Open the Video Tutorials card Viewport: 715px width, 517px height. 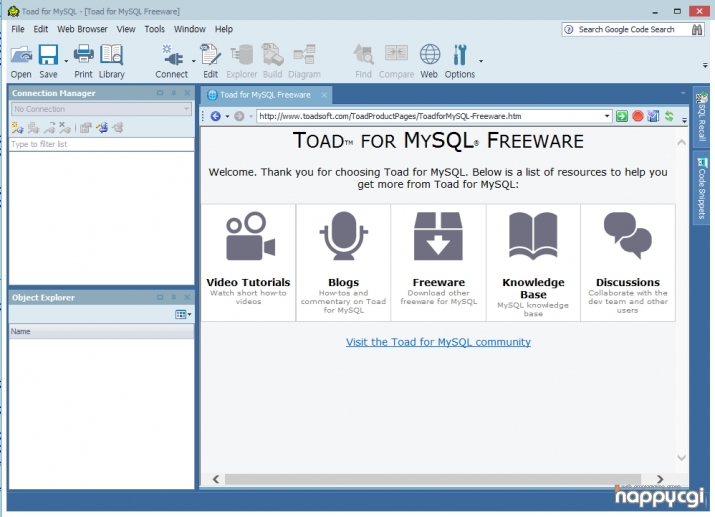click(x=248, y=263)
